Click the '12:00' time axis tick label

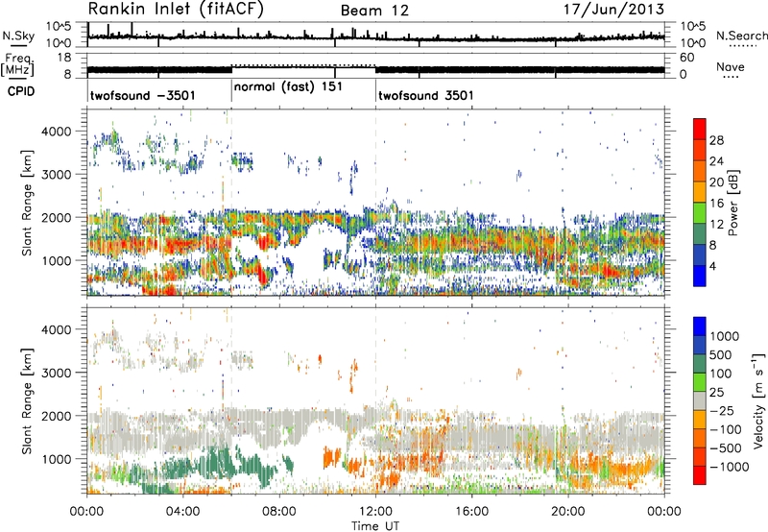coord(375,512)
